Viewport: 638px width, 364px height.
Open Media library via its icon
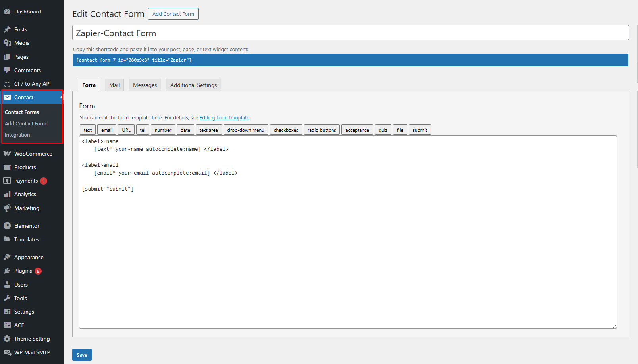(x=7, y=43)
